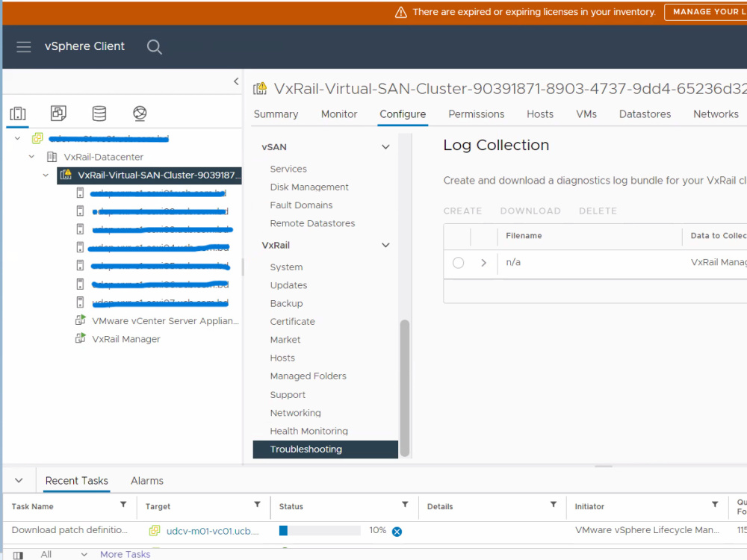Expand the n/a log collection row arrow
The image size is (747, 560).
483,262
